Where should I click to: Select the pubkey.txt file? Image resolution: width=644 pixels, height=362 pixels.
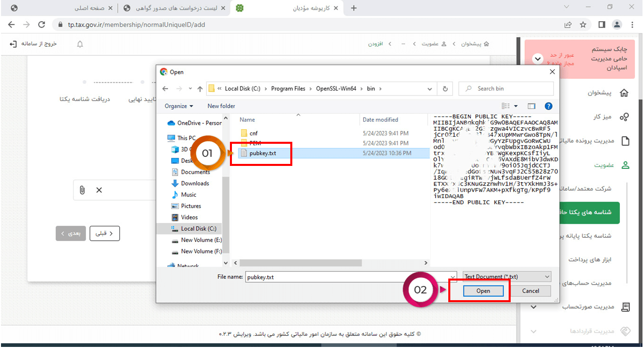[x=262, y=153]
